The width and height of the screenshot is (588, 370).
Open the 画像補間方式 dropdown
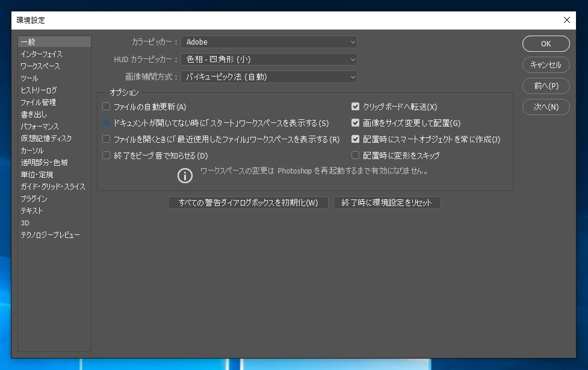[x=269, y=77]
